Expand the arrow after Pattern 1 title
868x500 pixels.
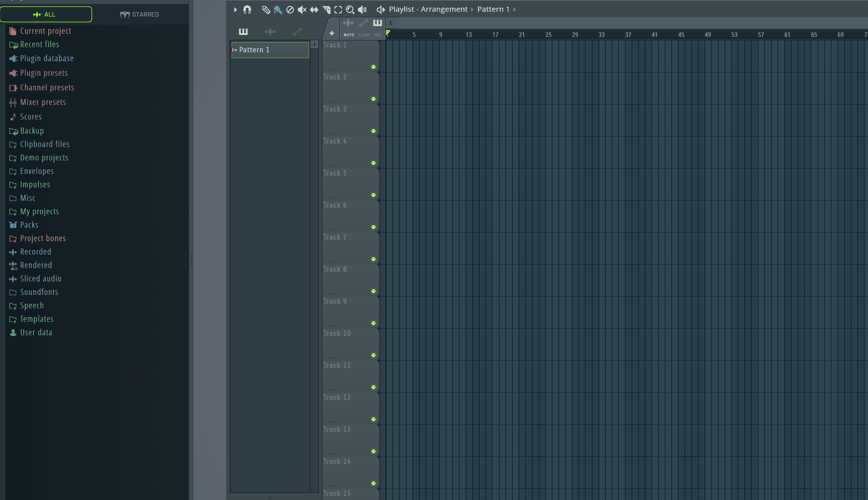tap(514, 10)
